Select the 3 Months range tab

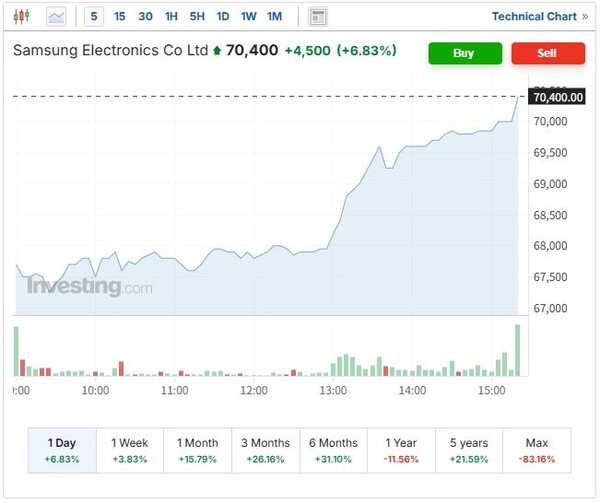click(x=266, y=450)
